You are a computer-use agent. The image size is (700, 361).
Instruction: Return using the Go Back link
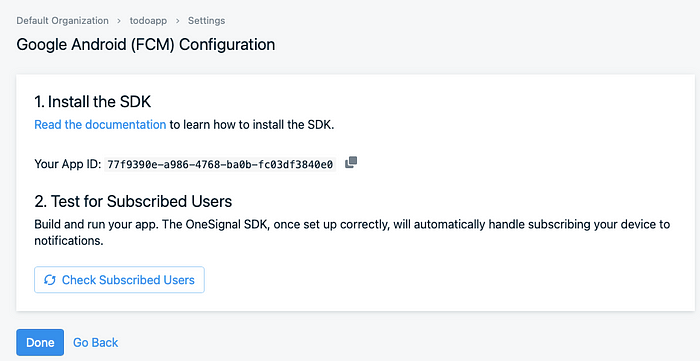[x=96, y=342]
